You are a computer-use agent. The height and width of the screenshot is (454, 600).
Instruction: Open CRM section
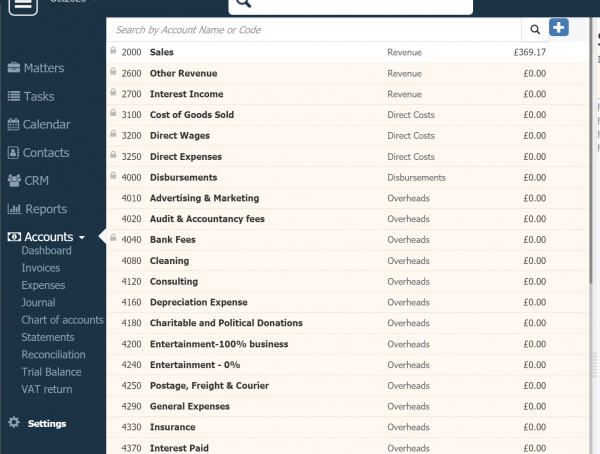pyautogui.click(x=37, y=181)
